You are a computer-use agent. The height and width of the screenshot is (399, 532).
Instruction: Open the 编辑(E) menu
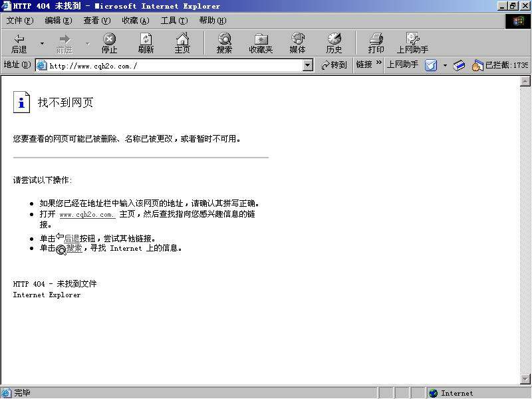click(x=59, y=21)
